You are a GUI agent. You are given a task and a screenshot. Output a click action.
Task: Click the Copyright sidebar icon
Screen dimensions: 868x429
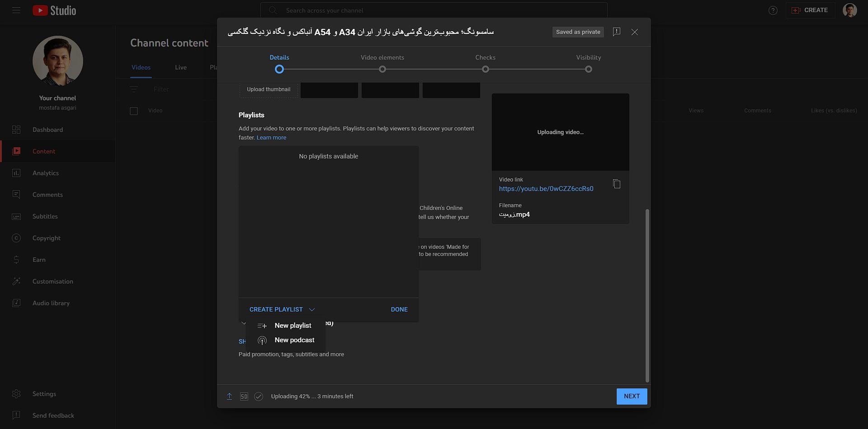pyautogui.click(x=16, y=238)
